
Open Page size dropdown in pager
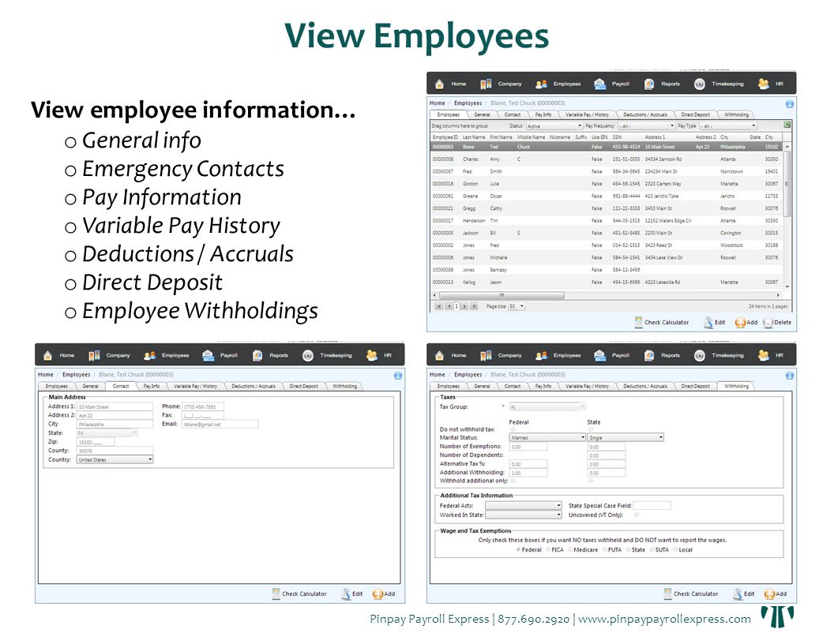click(x=517, y=306)
